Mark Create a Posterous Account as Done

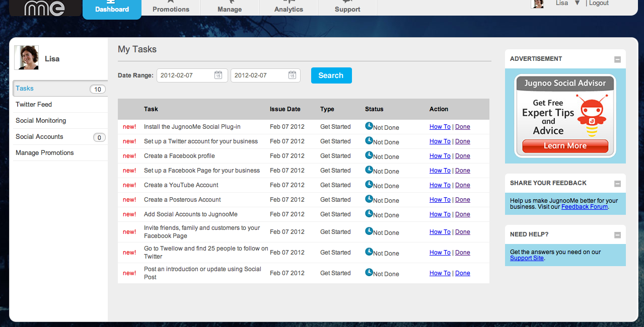[463, 200]
